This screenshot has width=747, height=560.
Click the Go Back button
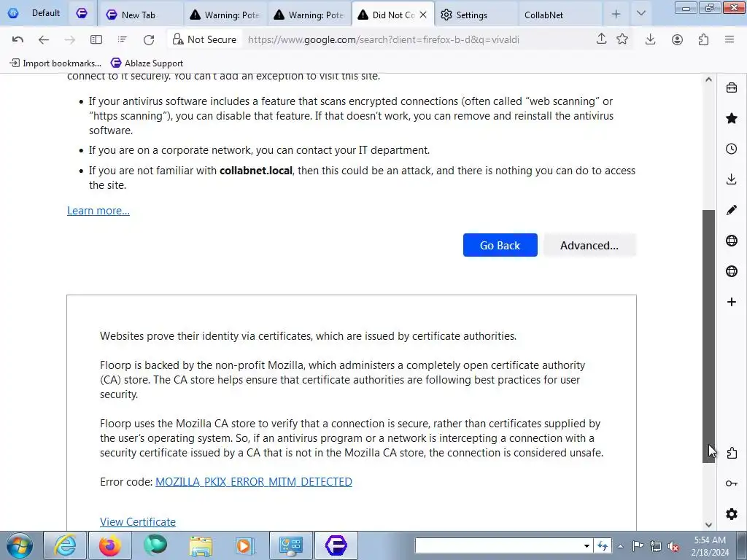point(500,245)
